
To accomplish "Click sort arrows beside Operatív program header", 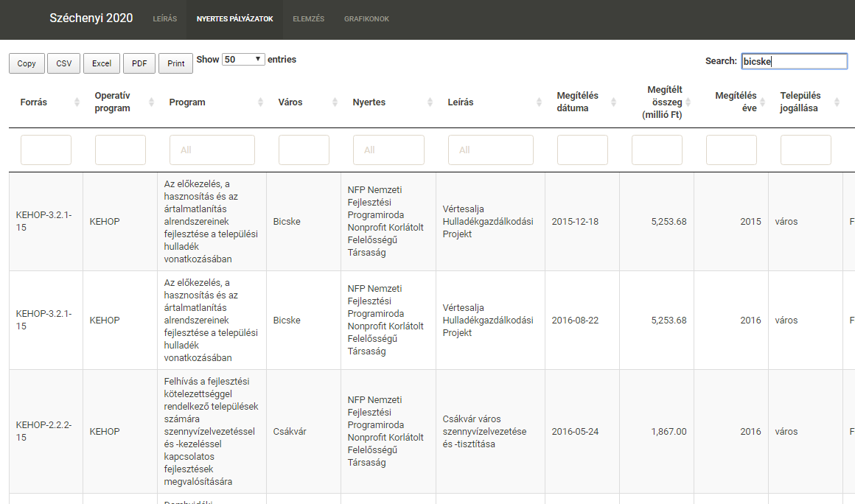I will 151,102.
